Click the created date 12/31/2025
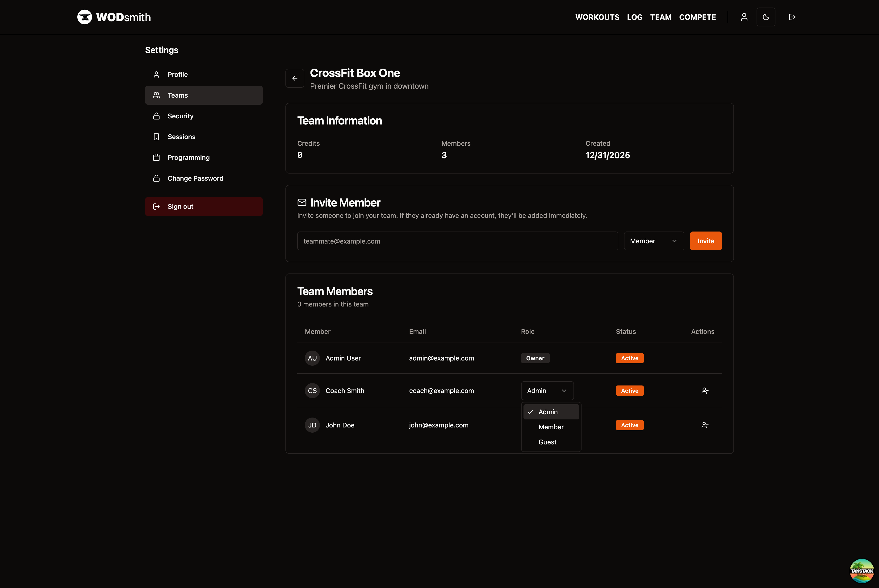 607,155
